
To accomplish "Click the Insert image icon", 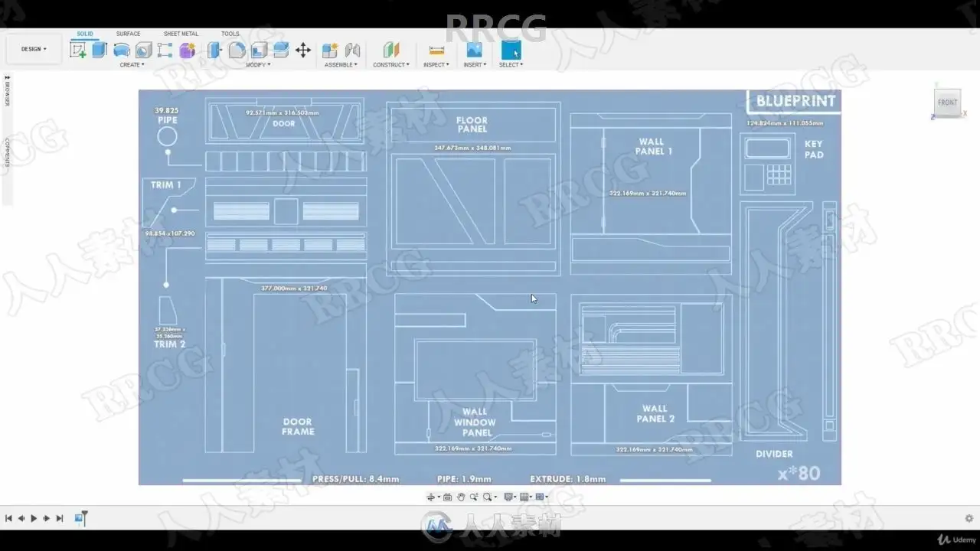I will [x=474, y=50].
